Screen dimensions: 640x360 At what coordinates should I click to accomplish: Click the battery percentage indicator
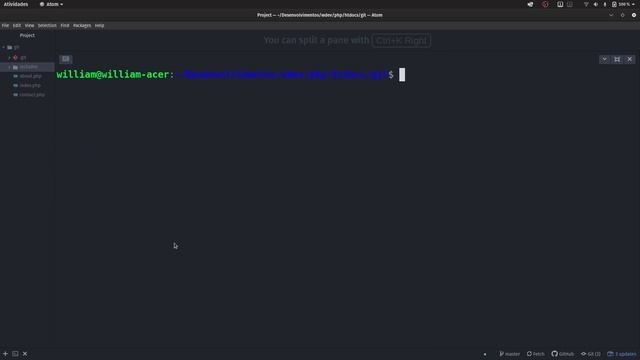pos(620,4)
